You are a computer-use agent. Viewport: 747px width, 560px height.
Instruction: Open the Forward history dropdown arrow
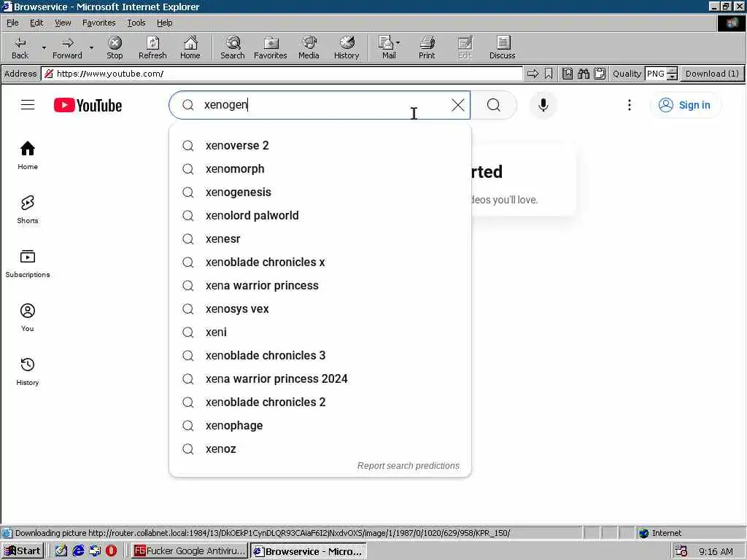[x=91, y=47]
